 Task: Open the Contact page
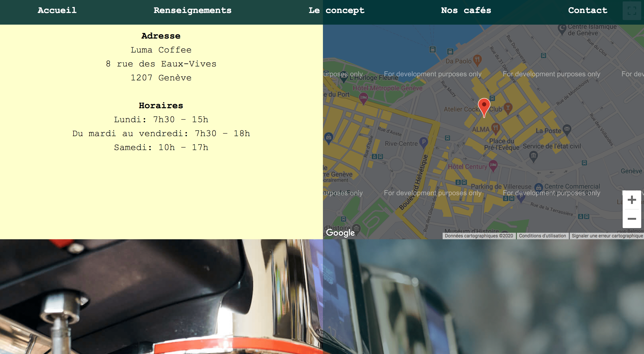tap(587, 10)
